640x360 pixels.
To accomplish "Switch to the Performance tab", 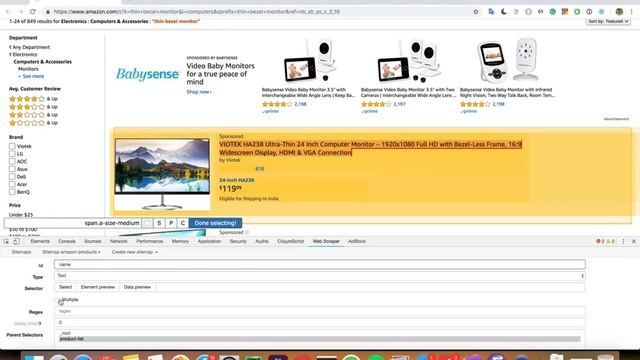I will 149,242.
